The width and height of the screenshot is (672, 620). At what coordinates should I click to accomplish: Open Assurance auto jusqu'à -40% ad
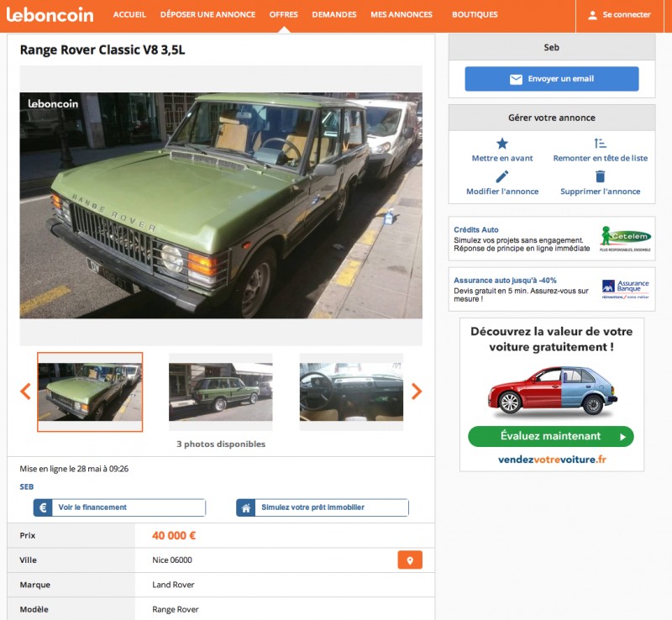pos(552,289)
